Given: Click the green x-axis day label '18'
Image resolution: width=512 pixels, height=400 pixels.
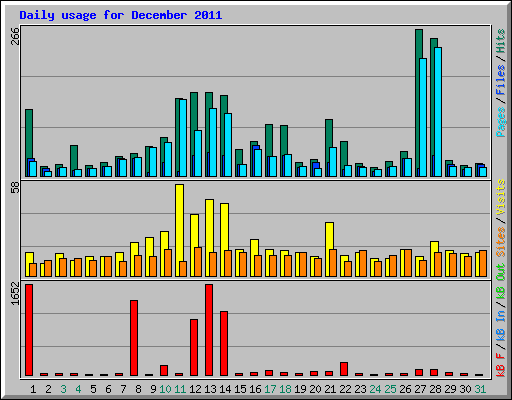Looking at the screenshot, I should click(x=285, y=389).
